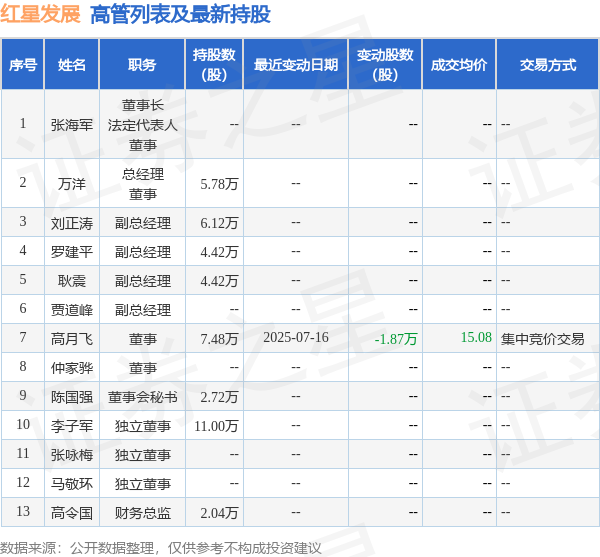Click the 总经理 position of 万洋
Screen dimensions: 600x557
(142, 174)
